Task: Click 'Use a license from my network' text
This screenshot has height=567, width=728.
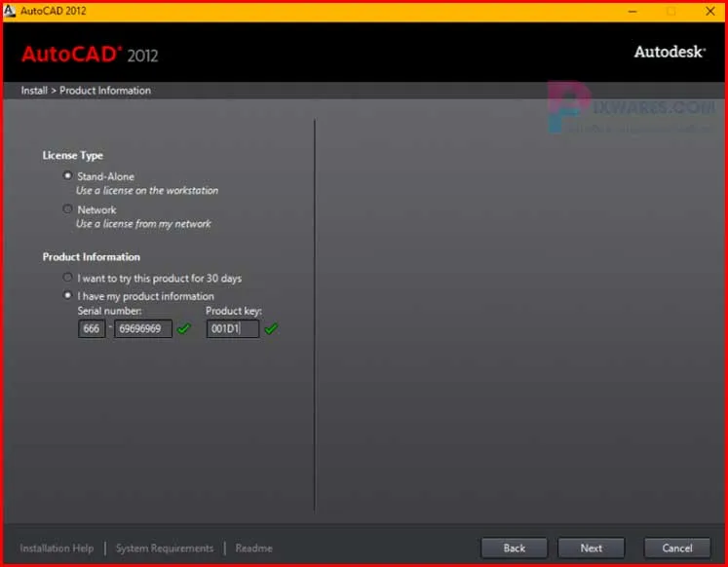Action: [x=143, y=224]
